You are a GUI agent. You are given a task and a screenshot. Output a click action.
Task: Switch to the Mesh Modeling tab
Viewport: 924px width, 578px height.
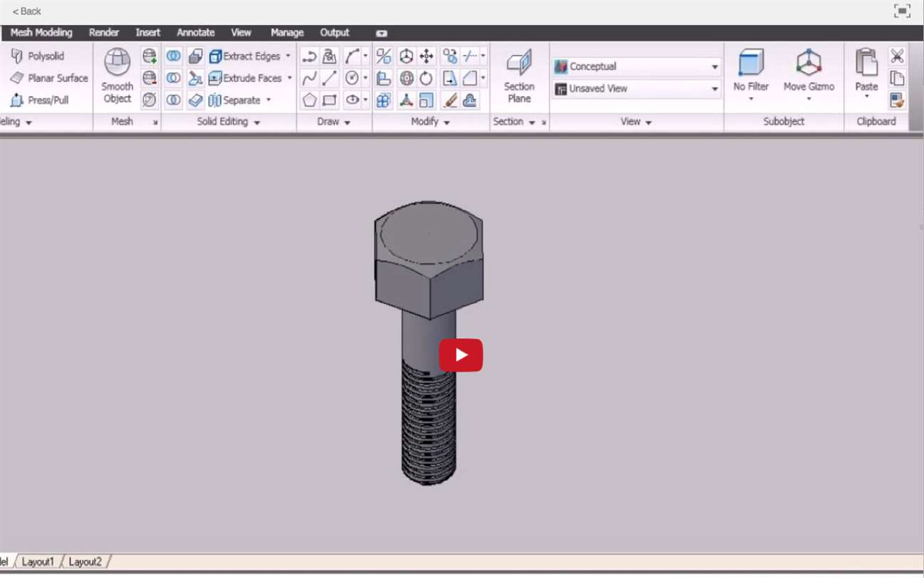[41, 33]
